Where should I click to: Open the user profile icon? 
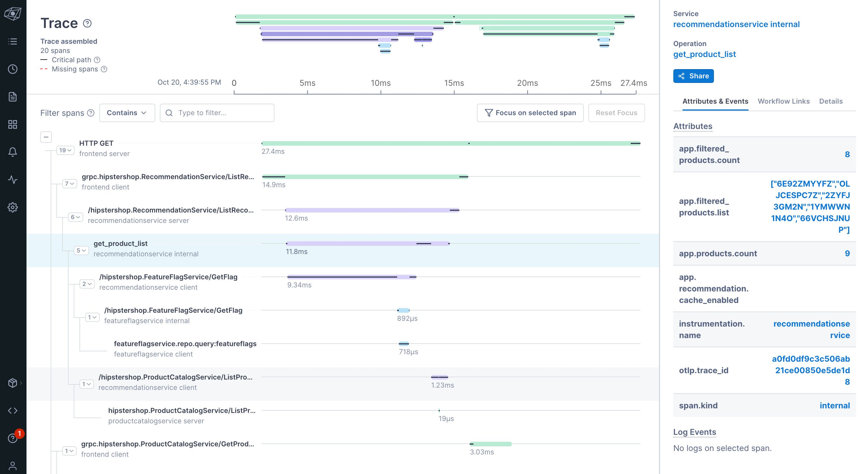tap(13, 466)
